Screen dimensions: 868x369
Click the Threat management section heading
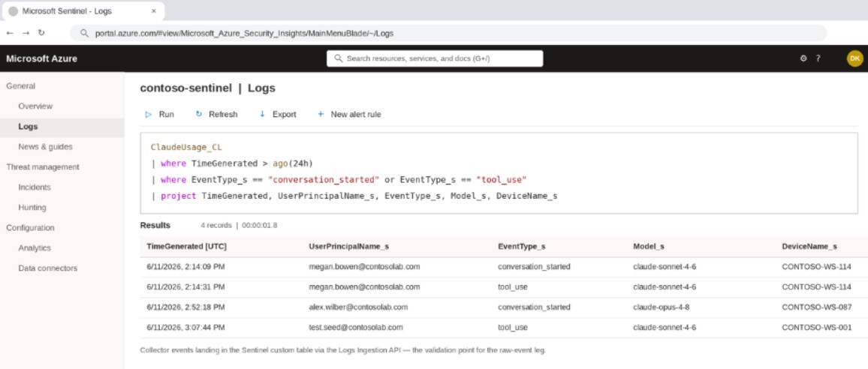[43, 167]
